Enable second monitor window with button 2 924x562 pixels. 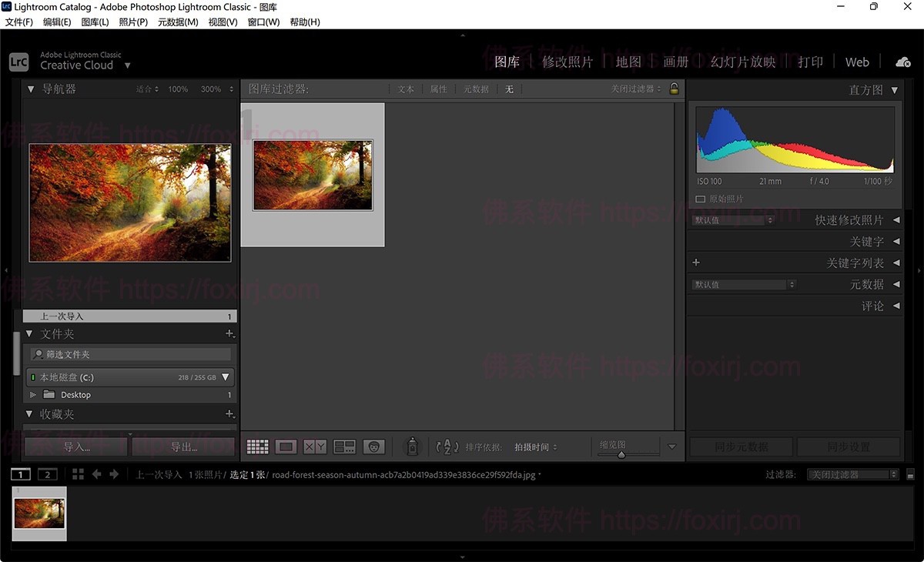click(x=47, y=474)
